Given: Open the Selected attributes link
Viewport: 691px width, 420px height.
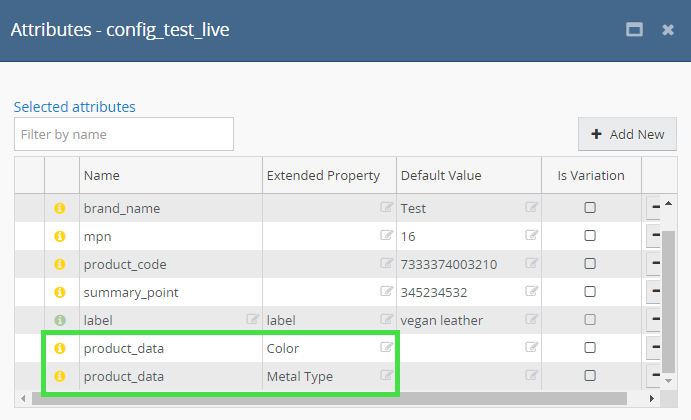Looking at the screenshot, I should (x=74, y=106).
